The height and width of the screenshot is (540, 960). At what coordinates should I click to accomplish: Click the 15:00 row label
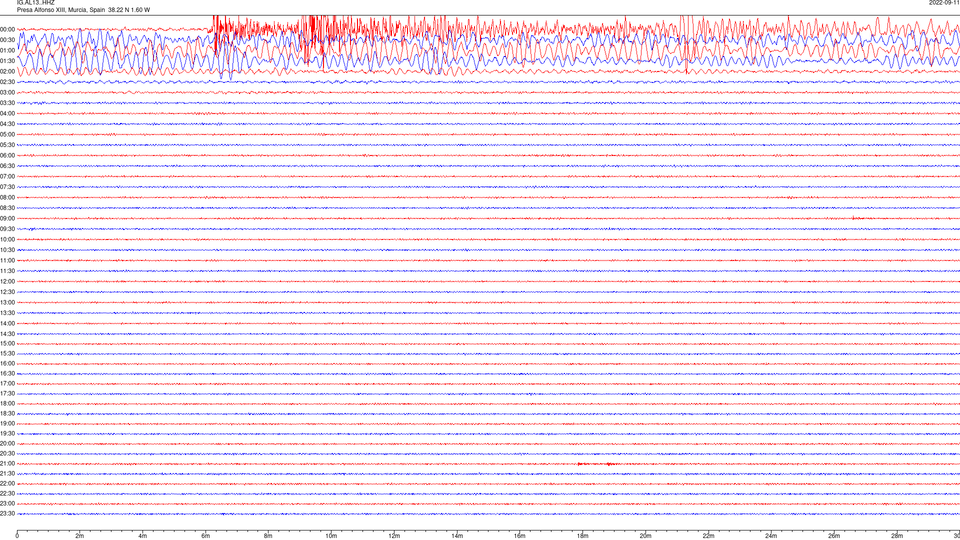pyautogui.click(x=7, y=343)
